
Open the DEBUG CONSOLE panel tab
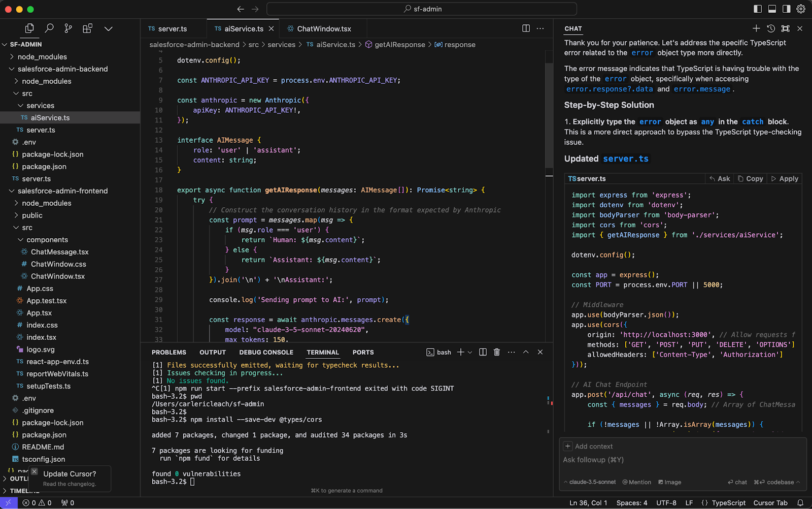[266, 352]
